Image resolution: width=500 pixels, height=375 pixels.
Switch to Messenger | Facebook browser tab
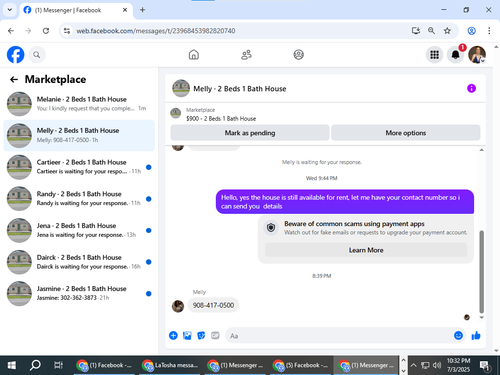point(76,10)
